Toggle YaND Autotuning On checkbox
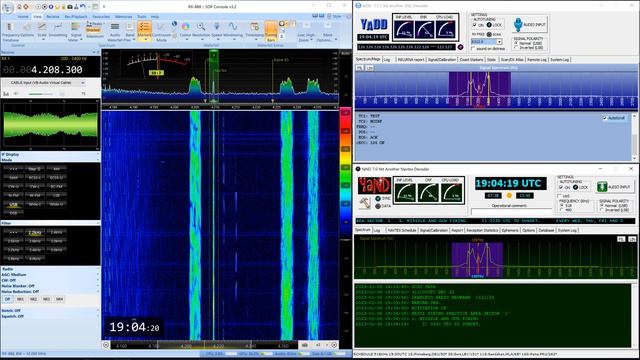 pyautogui.click(x=561, y=187)
